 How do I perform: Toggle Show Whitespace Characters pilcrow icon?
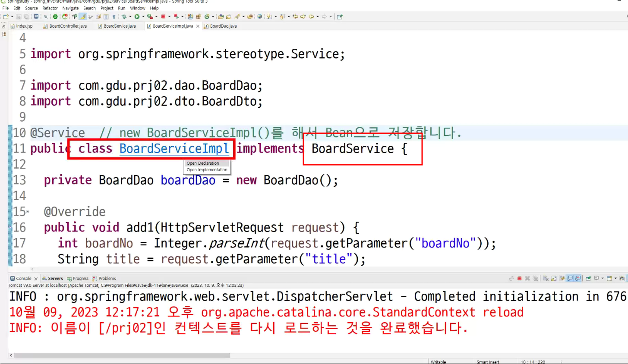114,17
